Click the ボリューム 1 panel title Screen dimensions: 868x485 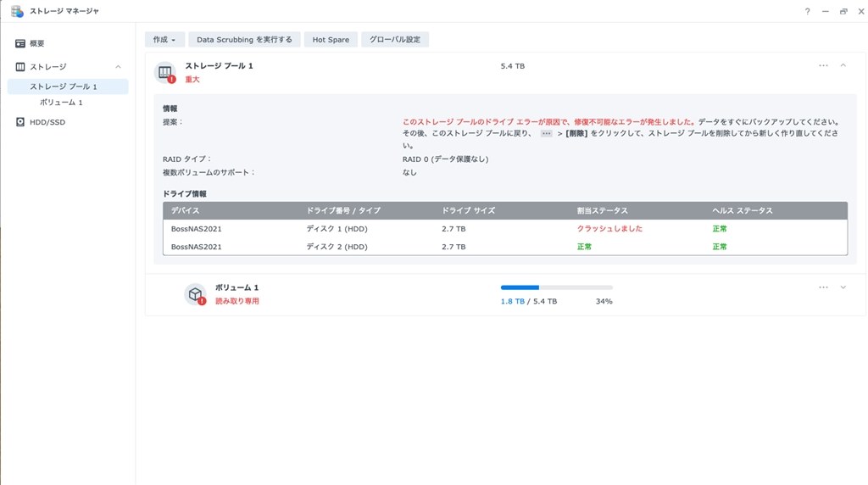click(237, 288)
